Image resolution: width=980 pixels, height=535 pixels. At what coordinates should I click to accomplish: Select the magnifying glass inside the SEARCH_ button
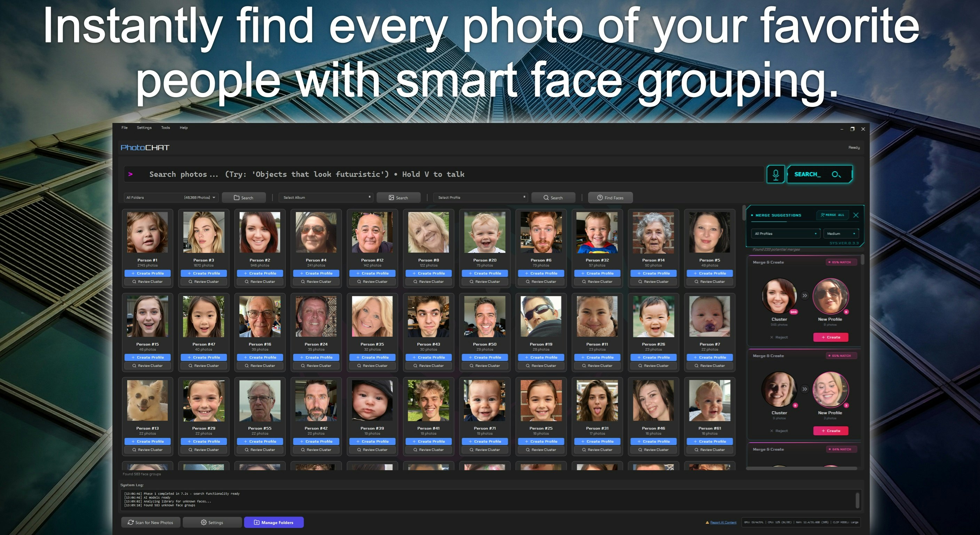pyautogui.click(x=837, y=175)
